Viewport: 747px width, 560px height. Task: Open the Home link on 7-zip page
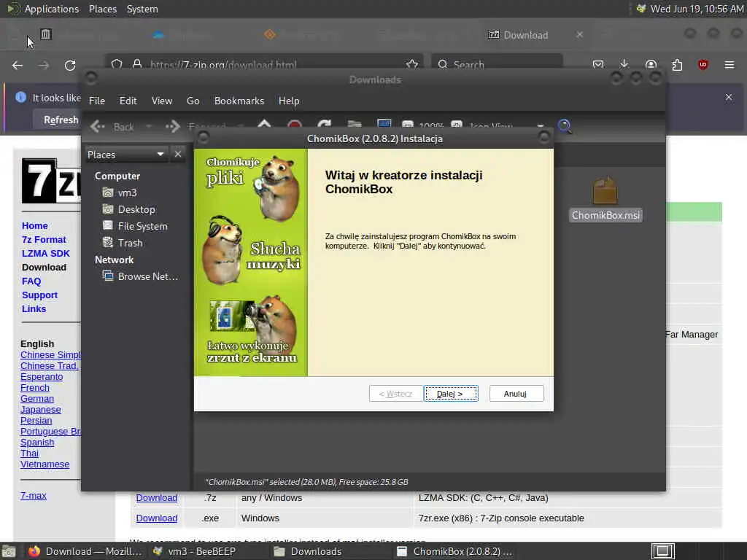coord(35,226)
